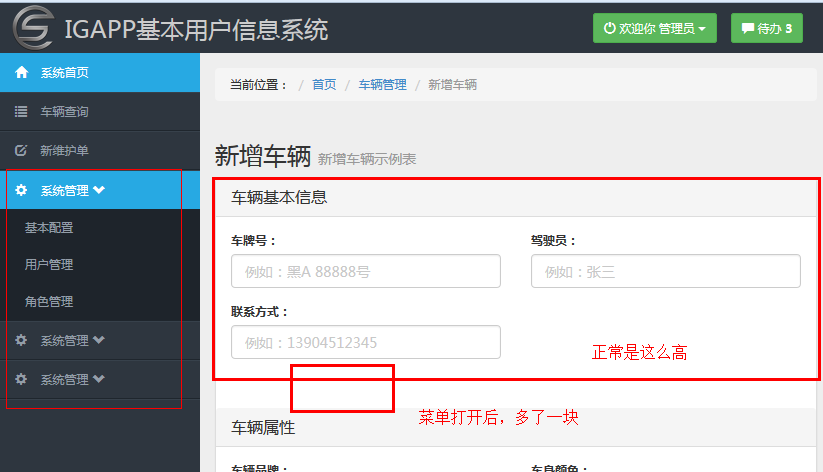Screen dimensions: 823x472
Task: Click the power icon in 欢迎你 管理员 button
Action: [610, 29]
